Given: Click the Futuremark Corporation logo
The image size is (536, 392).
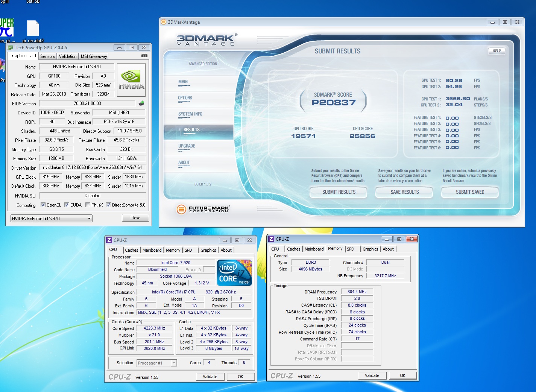Looking at the screenshot, I should [203, 209].
